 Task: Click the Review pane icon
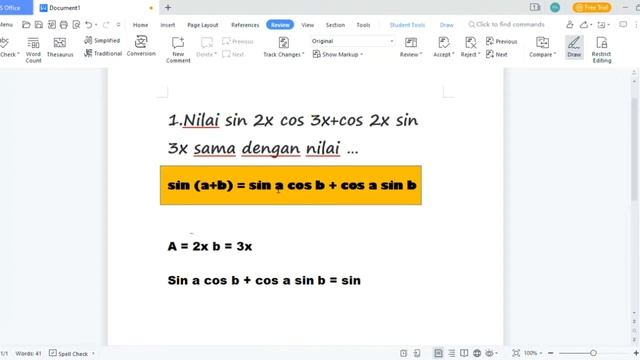click(x=411, y=42)
